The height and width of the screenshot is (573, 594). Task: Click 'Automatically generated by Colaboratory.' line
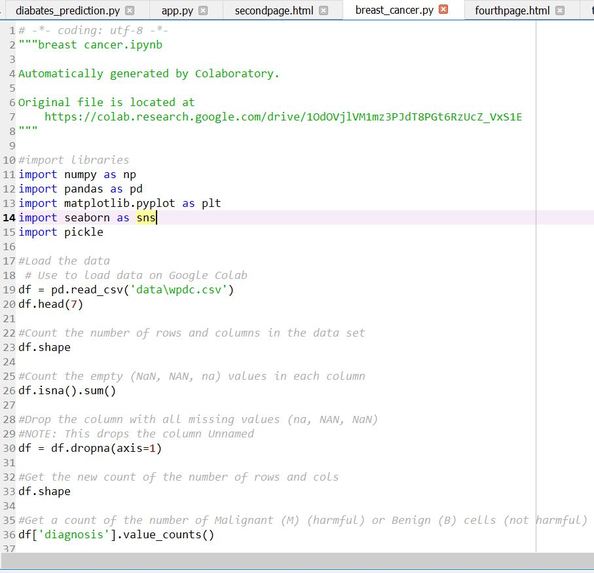coord(149,73)
